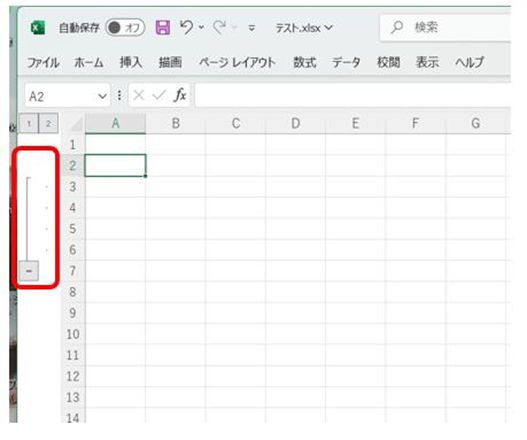Click the Excel application logo icon
The image size is (527, 440).
click(38, 28)
